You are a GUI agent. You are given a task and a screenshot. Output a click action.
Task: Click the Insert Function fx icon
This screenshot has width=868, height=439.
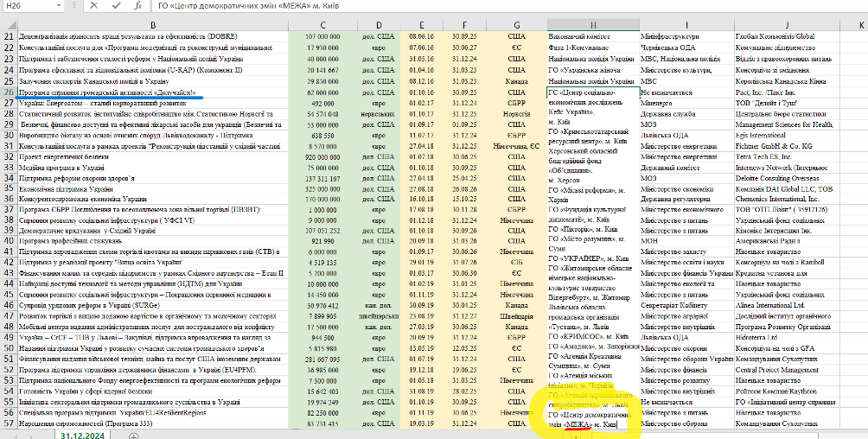[137, 6]
